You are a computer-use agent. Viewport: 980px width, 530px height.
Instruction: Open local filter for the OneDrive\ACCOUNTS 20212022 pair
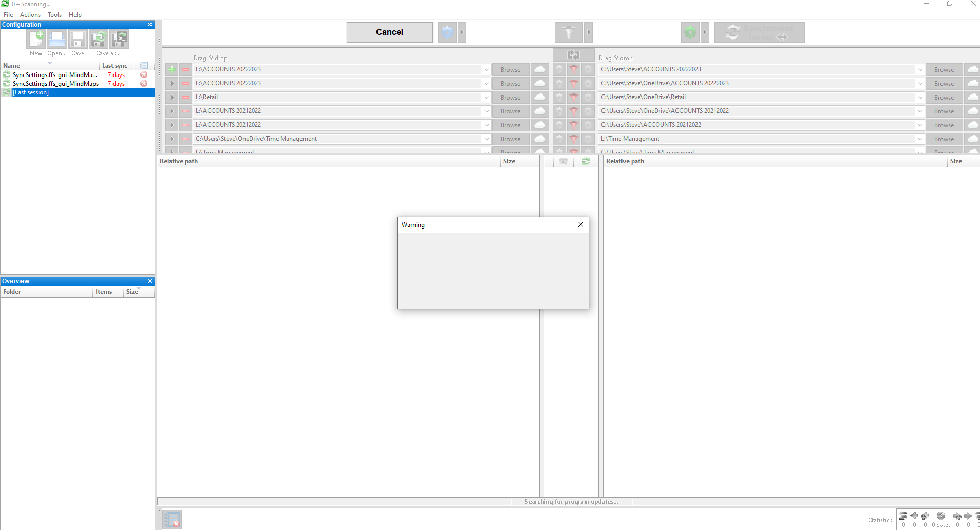(x=574, y=111)
